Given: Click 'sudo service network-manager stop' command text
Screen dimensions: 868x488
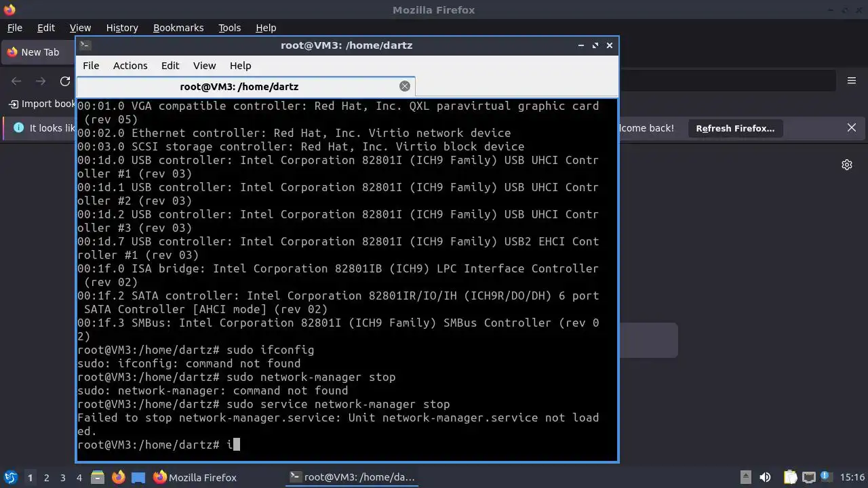Looking at the screenshot, I should tap(338, 404).
